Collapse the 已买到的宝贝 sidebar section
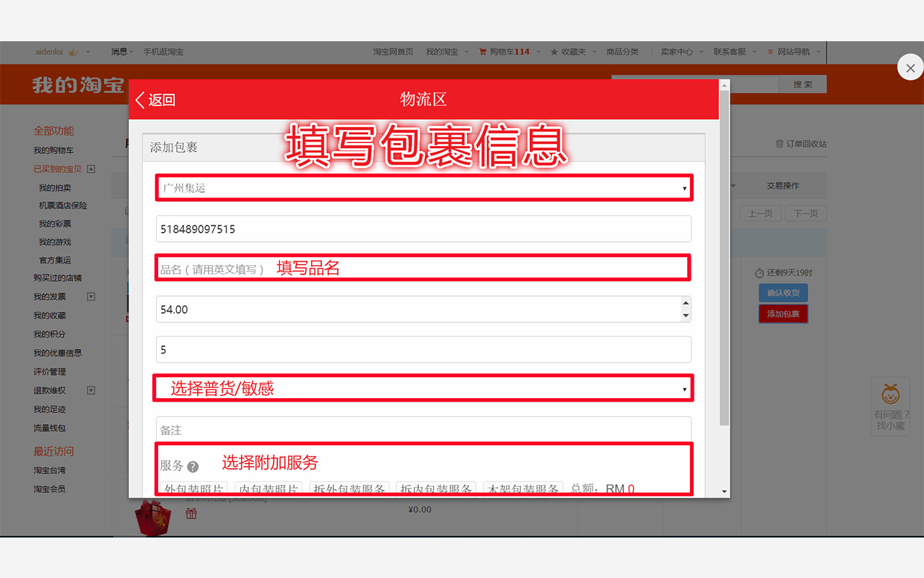 [x=91, y=169]
